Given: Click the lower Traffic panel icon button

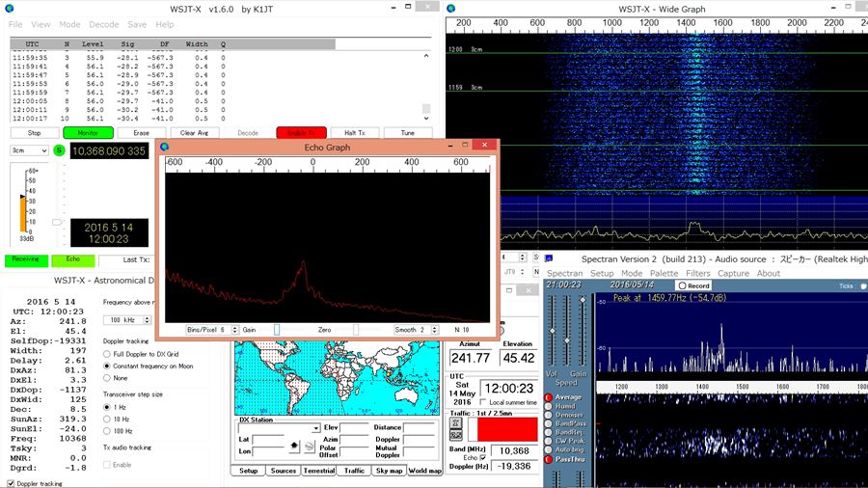Looking at the screenshot, I should 455,435.
